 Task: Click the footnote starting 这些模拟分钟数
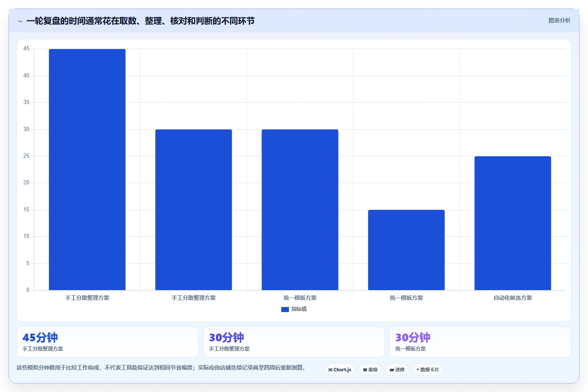161,367
